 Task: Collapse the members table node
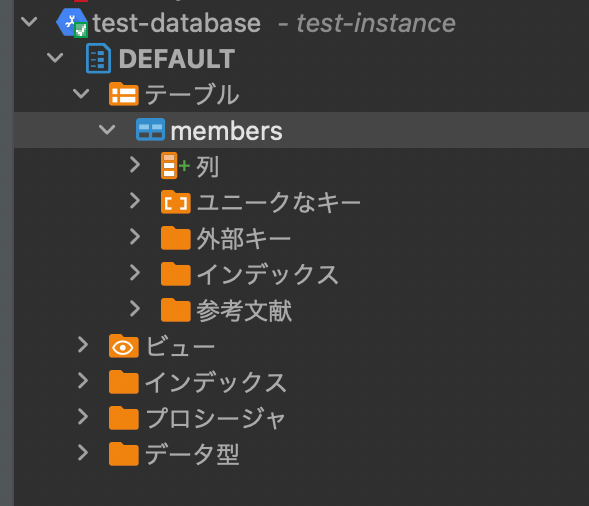click(107, 130)
